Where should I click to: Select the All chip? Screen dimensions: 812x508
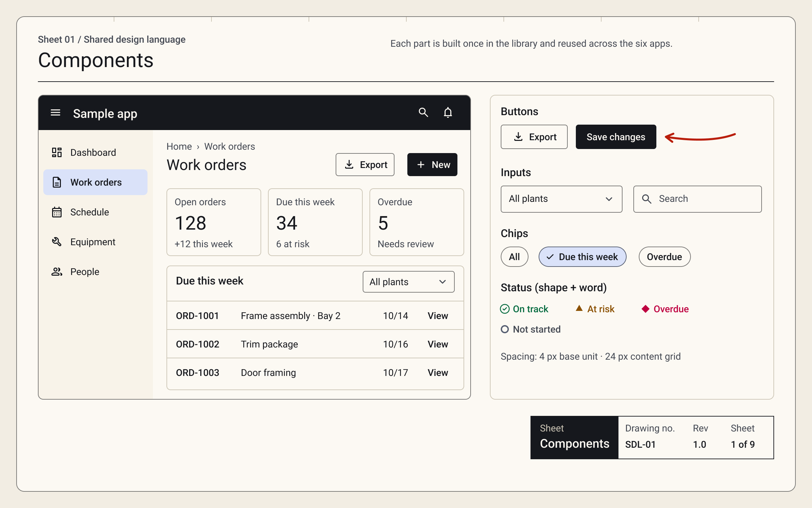click(x=514, y=257)
